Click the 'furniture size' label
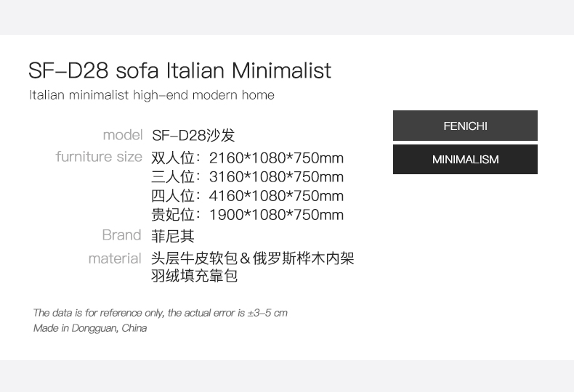 point(99,157)
